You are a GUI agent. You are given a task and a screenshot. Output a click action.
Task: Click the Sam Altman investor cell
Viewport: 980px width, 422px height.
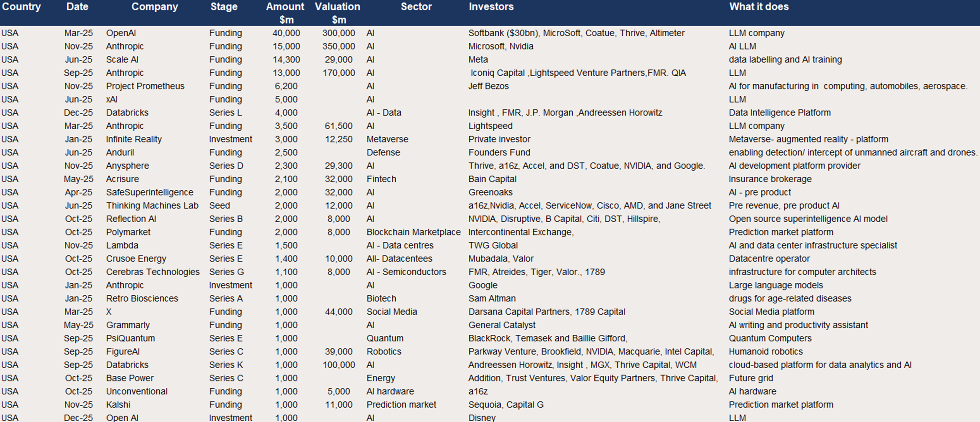[x=492, y=299]
